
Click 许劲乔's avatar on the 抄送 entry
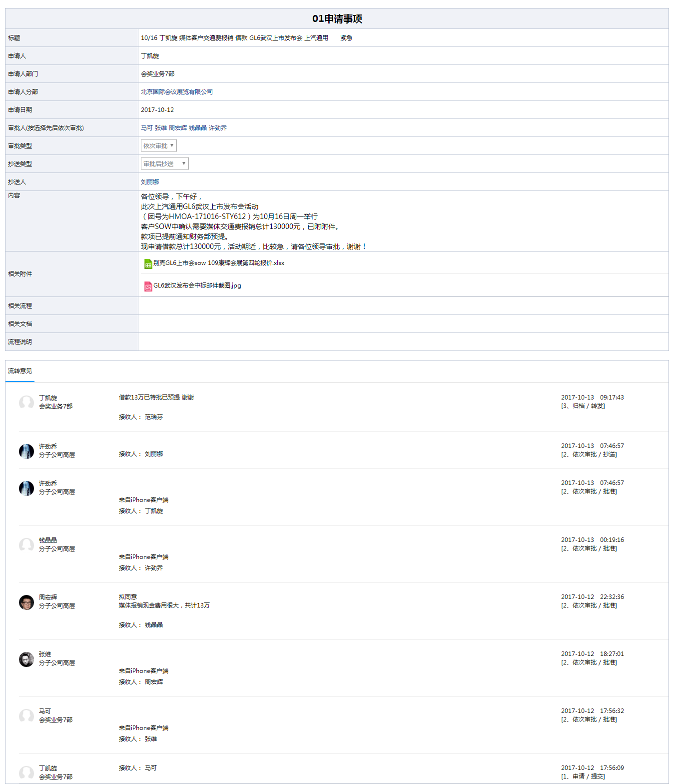click(26, 451)
